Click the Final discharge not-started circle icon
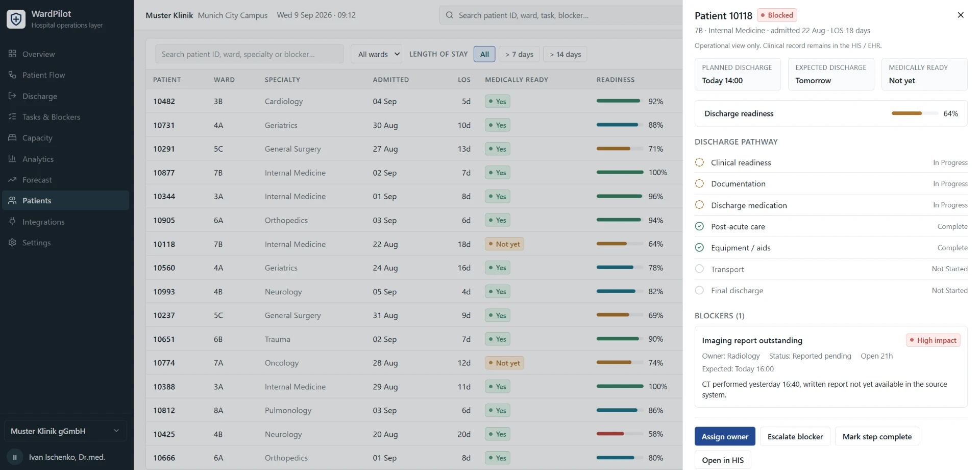 click(699, 290)
